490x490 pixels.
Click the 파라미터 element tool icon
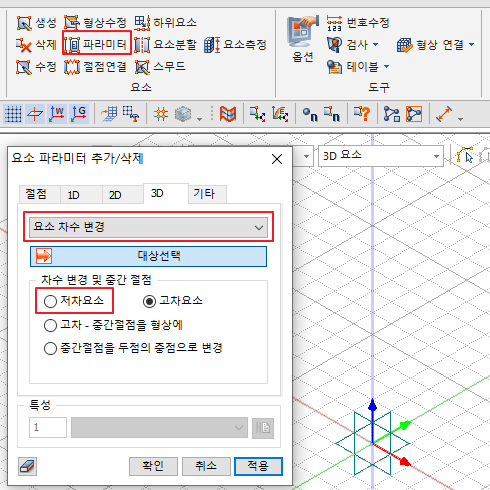[72, 44]
